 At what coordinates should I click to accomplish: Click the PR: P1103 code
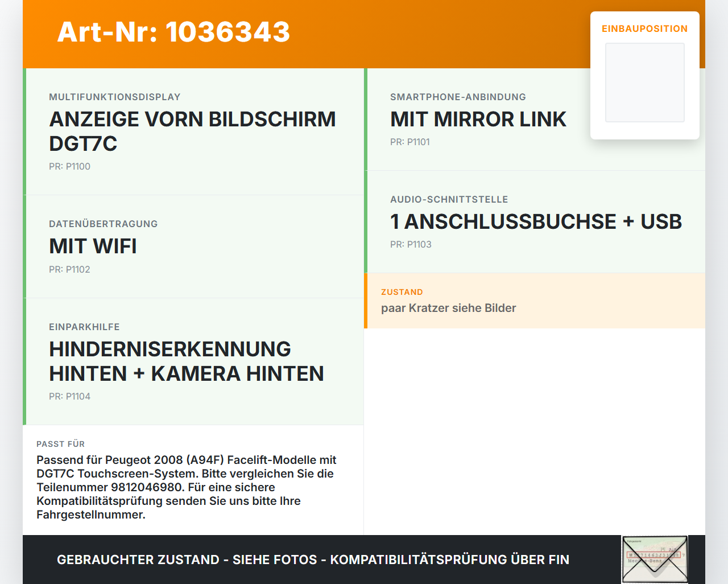(411, 244)
